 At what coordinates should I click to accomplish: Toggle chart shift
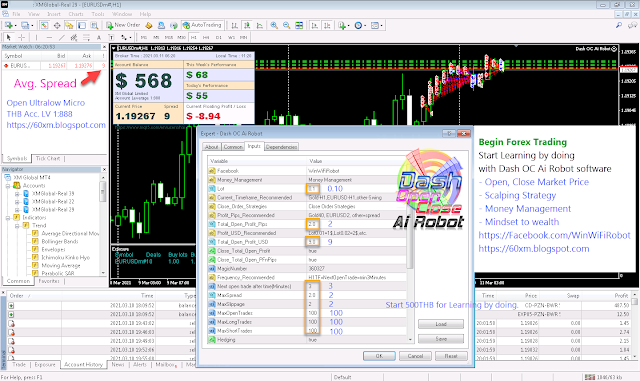(x=327, y=25)
